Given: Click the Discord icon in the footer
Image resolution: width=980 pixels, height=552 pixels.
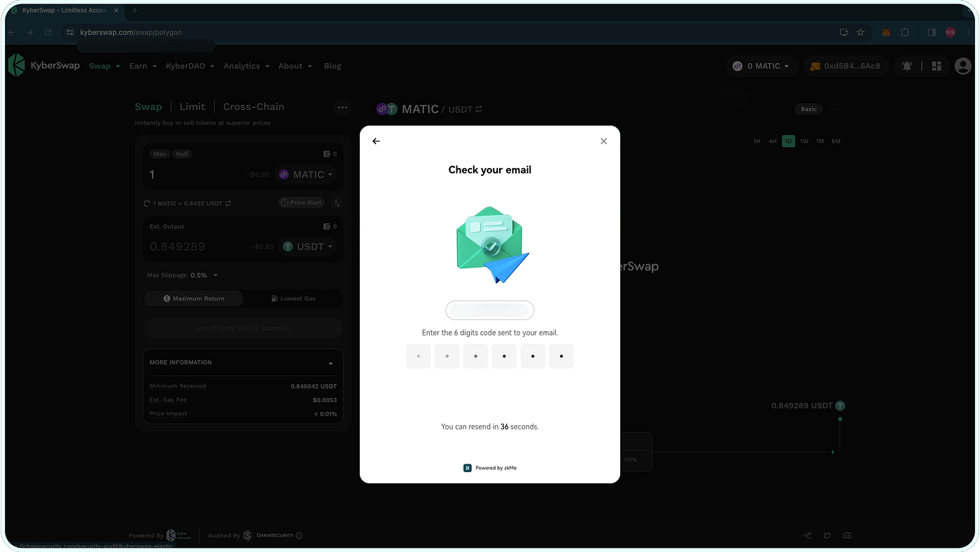Looking at the screenshot, I should 847,535.
